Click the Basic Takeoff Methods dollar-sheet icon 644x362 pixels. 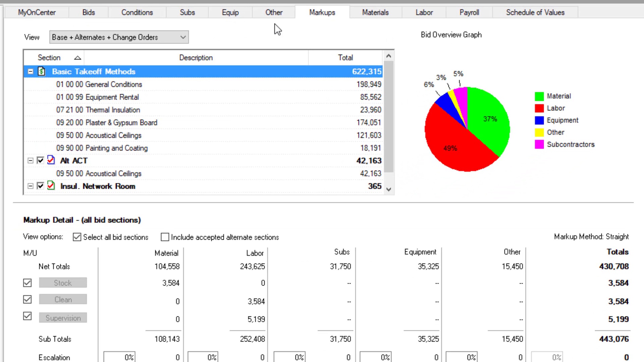click(x=42, y=71)
